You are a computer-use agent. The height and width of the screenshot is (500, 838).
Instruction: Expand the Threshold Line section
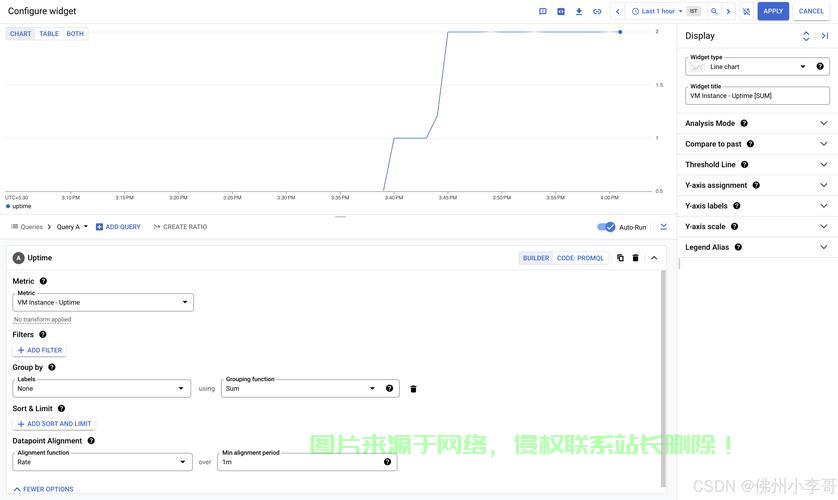tap(757, 165)
